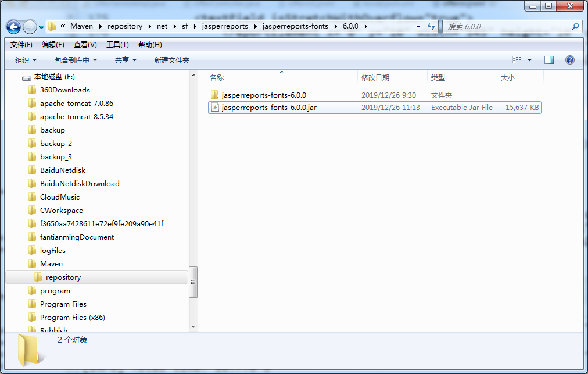The height and width of the screenshot is (374, 588).
Task: Select 本地磁盘 (E:) in the tree
Action: pos(55,77)
